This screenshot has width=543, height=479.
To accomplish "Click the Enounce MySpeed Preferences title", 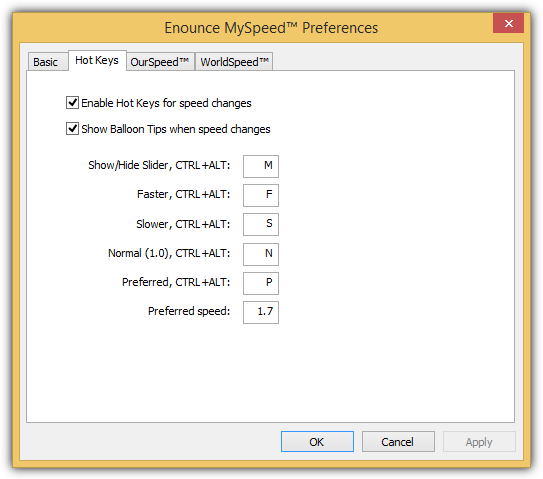I will [x=271, y=28].
